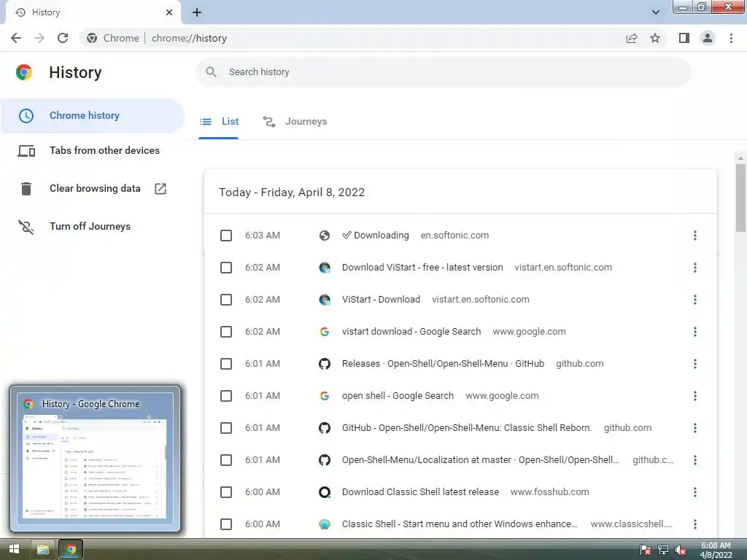Check the ViStart - Download entry
747x560 pixels.
(x=226, y=300)
